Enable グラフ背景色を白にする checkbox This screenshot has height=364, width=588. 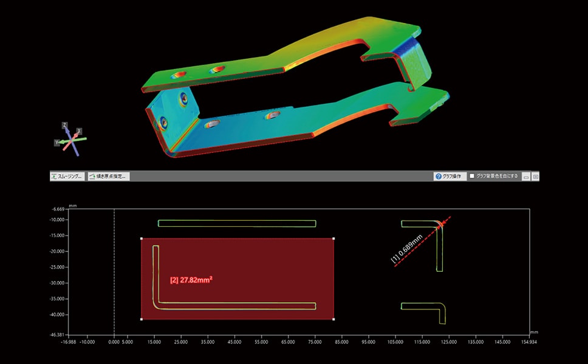tap(472, 176)
